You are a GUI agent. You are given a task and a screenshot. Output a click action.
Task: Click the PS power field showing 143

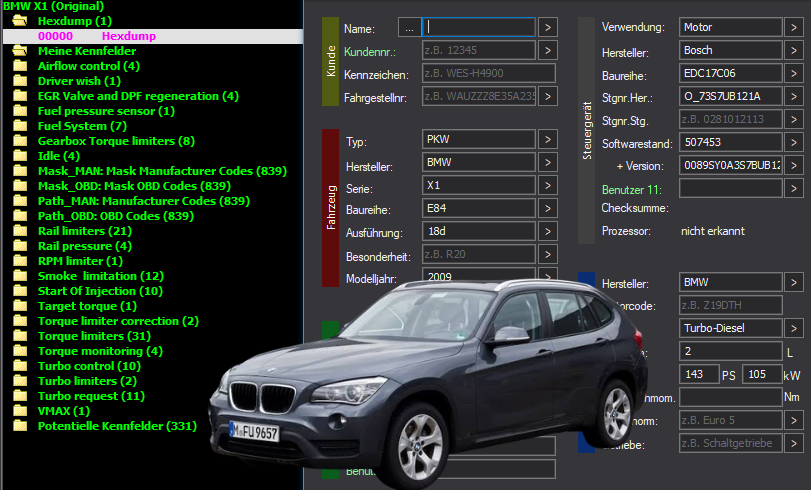(x=699, y=374)
